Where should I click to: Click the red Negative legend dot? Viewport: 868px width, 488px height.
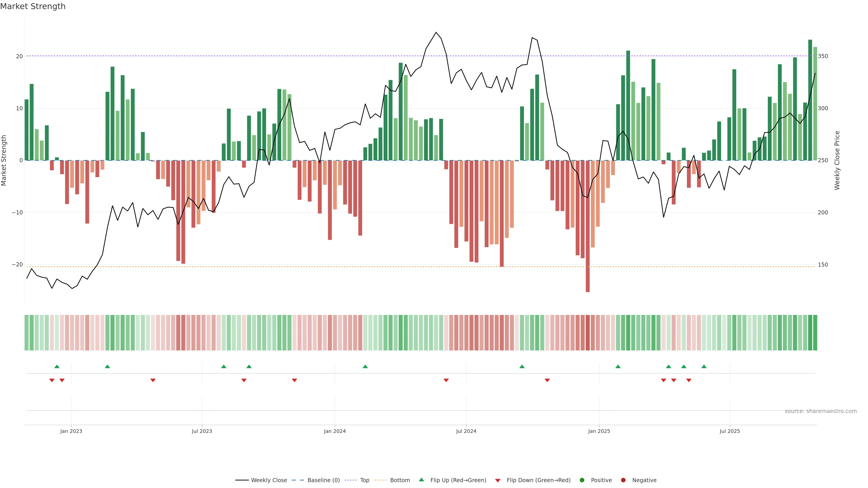point(623,480)
